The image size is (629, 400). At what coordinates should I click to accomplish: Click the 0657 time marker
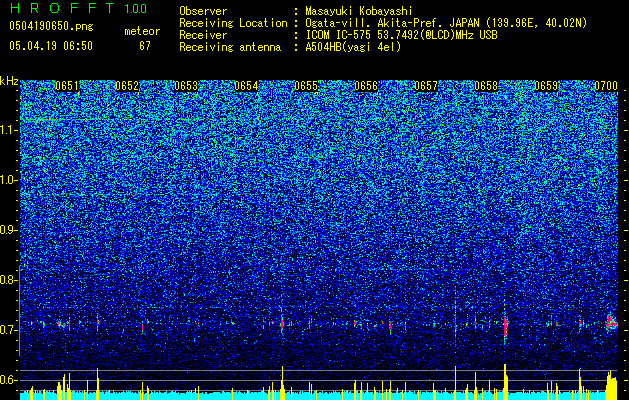point(426,86)
